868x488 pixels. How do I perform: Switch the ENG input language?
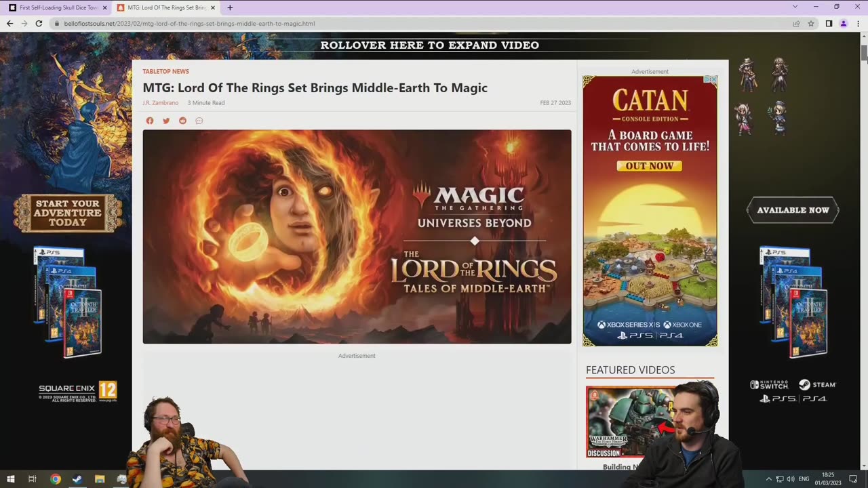804,479
